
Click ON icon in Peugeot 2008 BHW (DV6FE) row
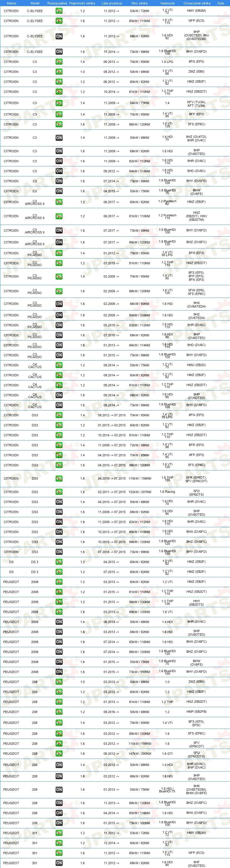coord(59,662)
